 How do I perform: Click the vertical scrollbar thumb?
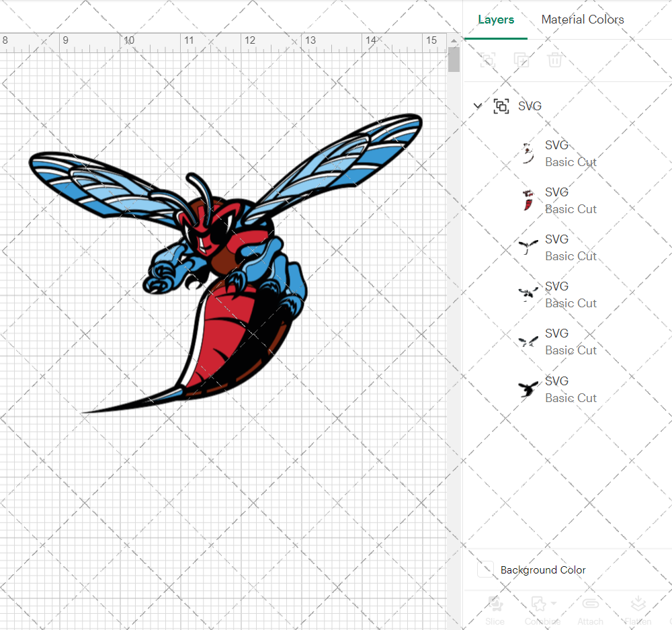(x=454, y=60)
